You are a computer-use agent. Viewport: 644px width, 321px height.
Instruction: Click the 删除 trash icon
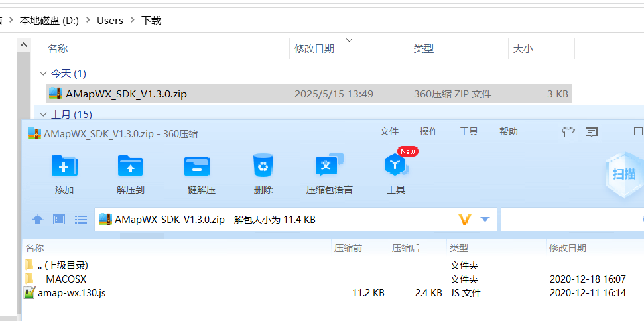click(263, 165)
